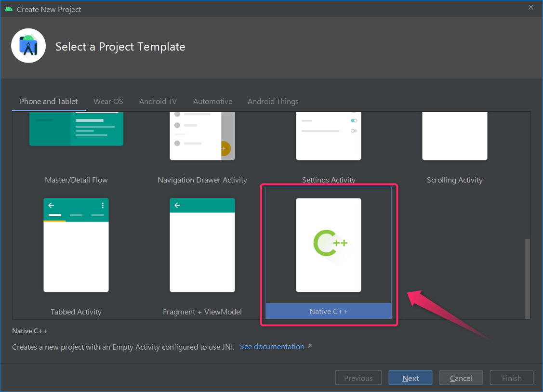Click the Tabbed Activity label
The height and width of the screenshot is (392, 543).
(x=76, y=312)
